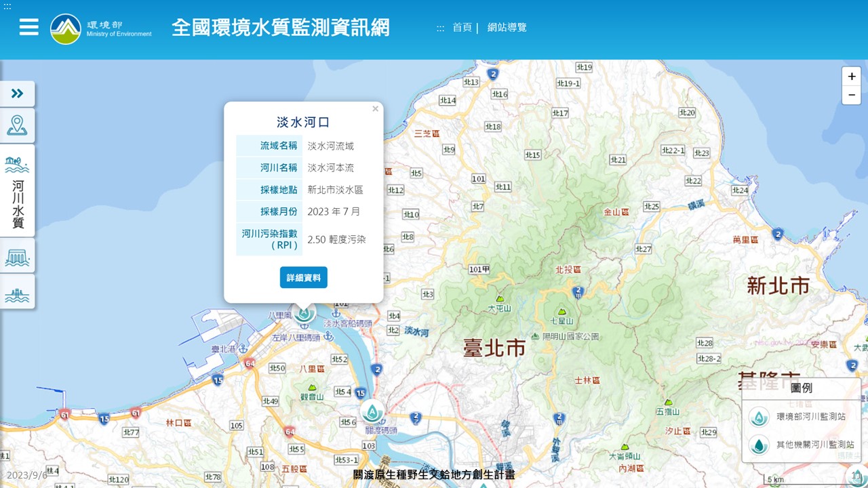Click the 士林區 map label
Screen dimensions: 868x488
(587, 381)
